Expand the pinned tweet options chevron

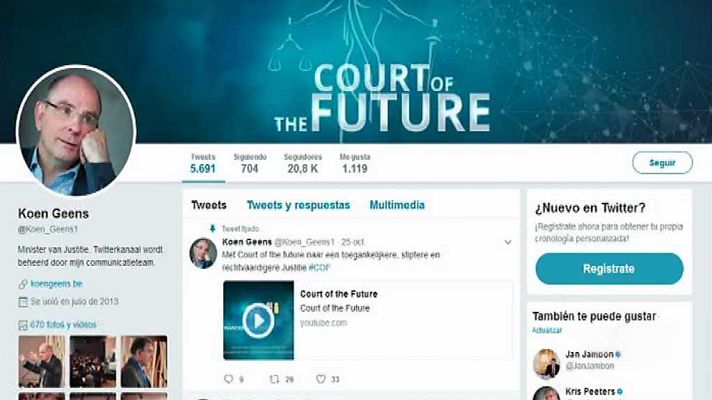point(508,242)
